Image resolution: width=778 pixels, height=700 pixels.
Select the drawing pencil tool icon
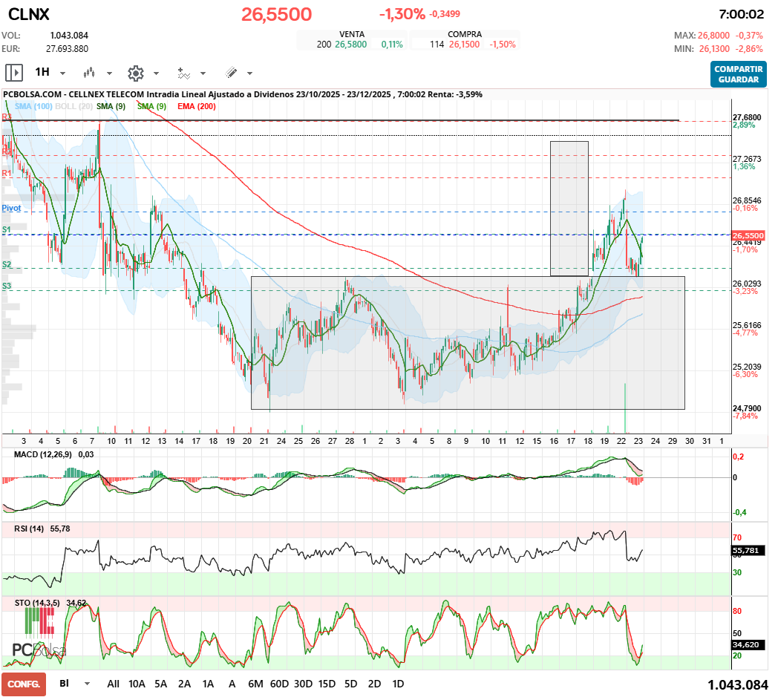[x=232, y=73]
